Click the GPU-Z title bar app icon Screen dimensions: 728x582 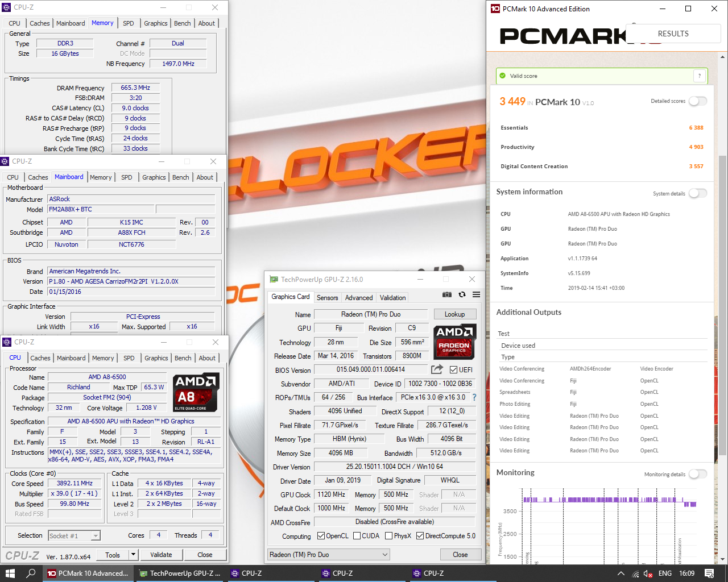click(274, 279)
